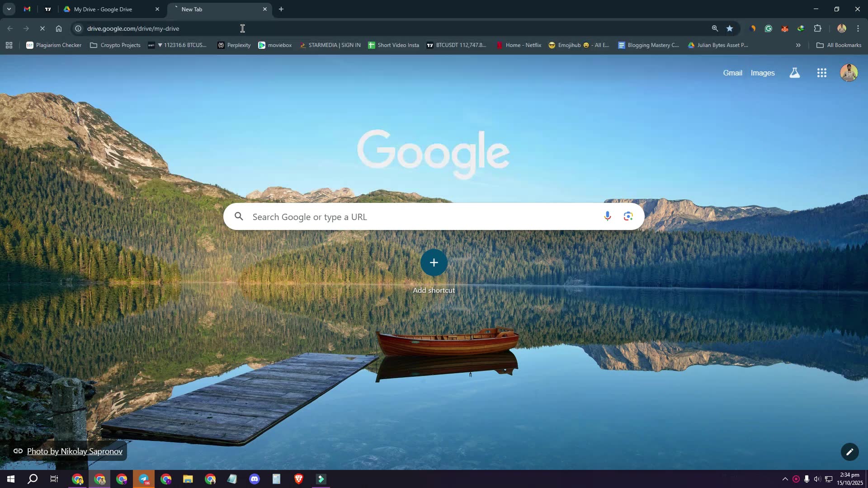
Task: Open the Gmail link
Action: (x=732, y=73)
